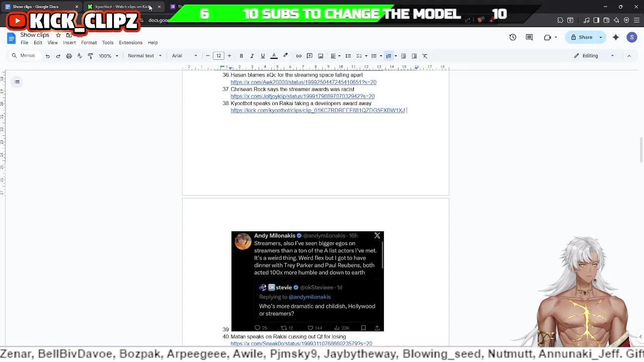Activate the paint format tool
Image resolution: width=644 pixels, height=362 pixels.
tap(90, 56)
